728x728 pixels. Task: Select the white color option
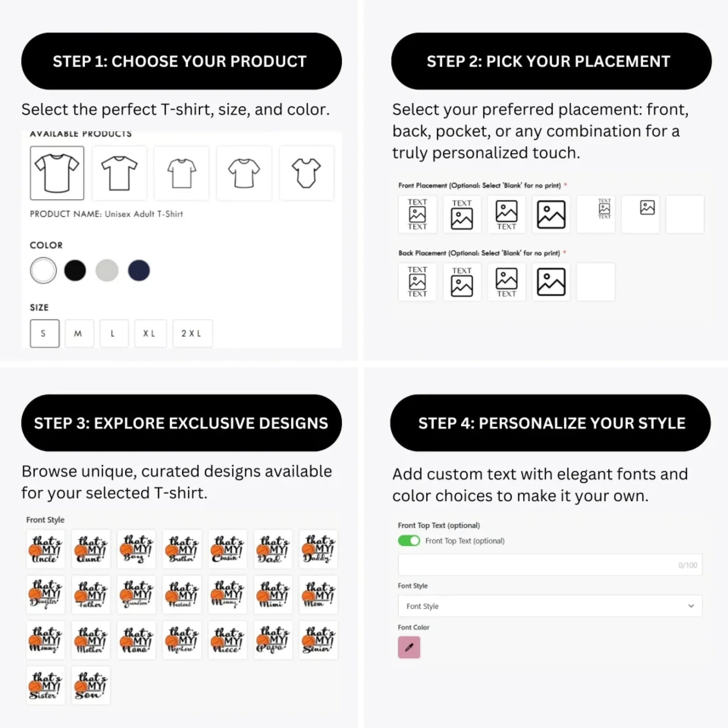[x=43, y=270]
